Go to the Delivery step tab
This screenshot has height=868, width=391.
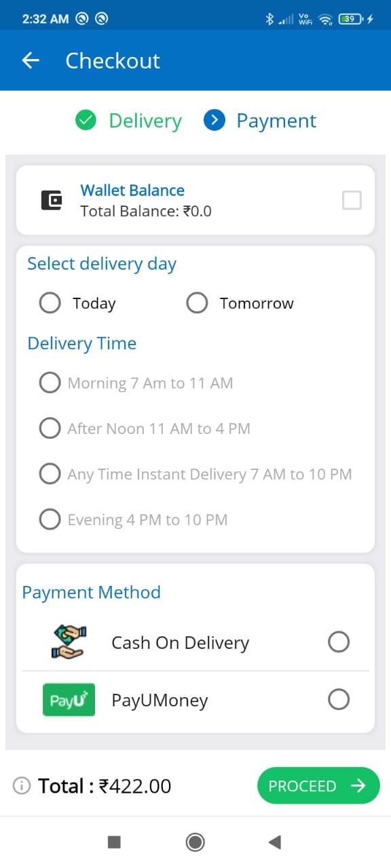pos(128,121)
